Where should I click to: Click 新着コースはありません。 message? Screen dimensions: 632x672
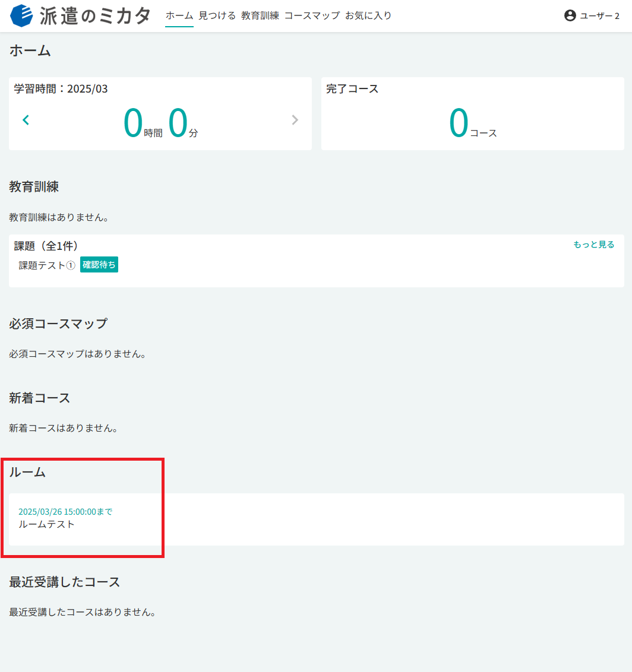click(64, 427)
